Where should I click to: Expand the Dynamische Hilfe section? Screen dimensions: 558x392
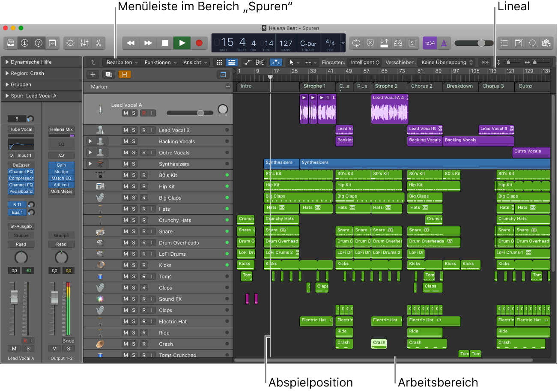tap(7, 62)
